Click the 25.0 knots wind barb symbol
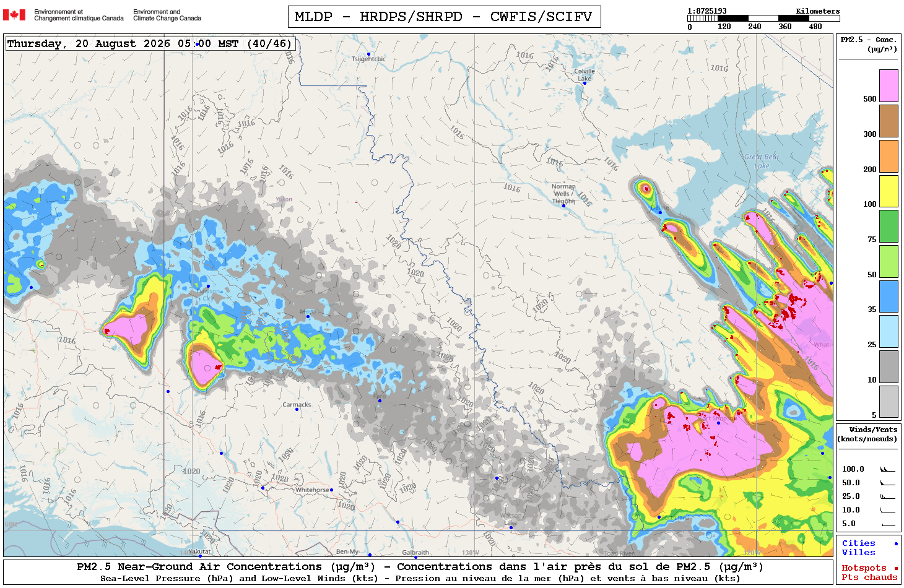The width and height of the screenshot is (904, 588). click(887, 496)
